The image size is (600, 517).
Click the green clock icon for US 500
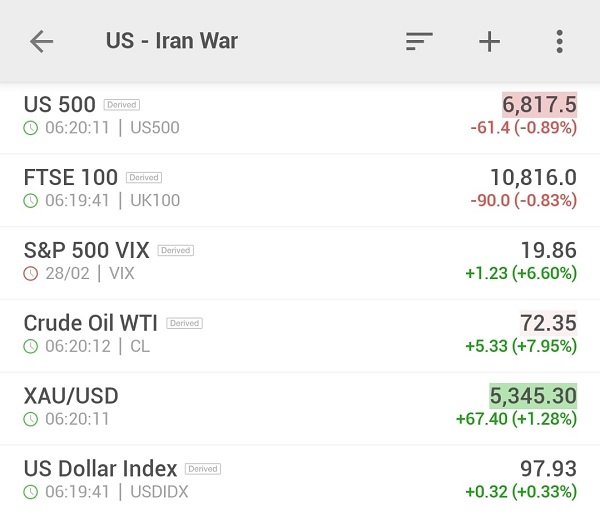click(31, 128)
